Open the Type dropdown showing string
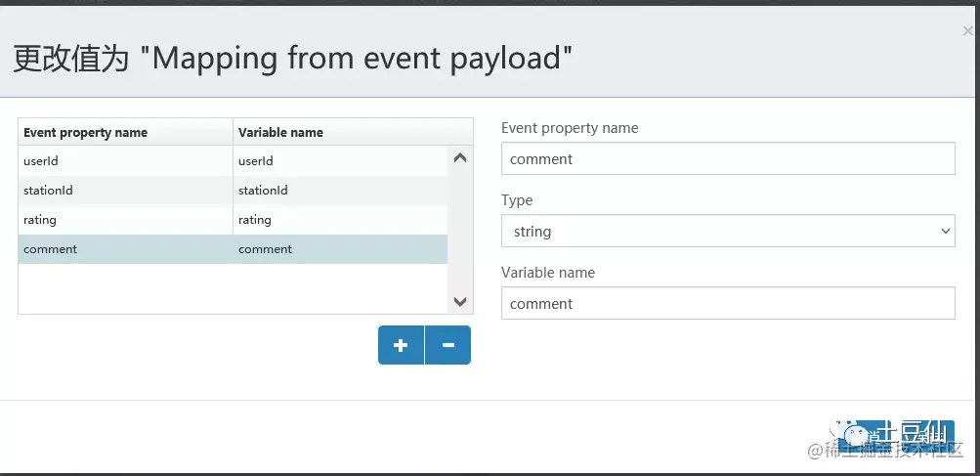The height and width of the screenshot is (476, 980). coord(728,231)
